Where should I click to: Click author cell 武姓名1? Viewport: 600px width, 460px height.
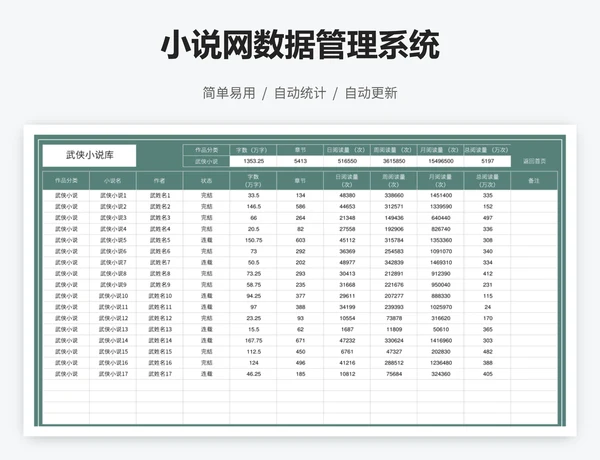(160, 196)
